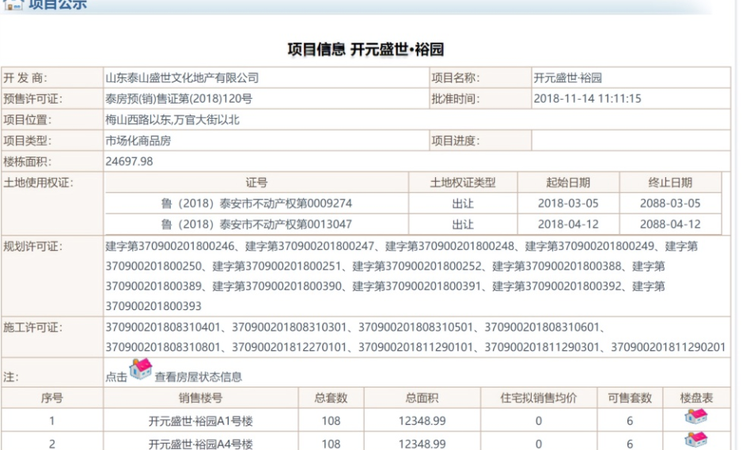Screen dimensions: 750x450
Task: Click the 可售套数 column header
Action: click(630, 398)
